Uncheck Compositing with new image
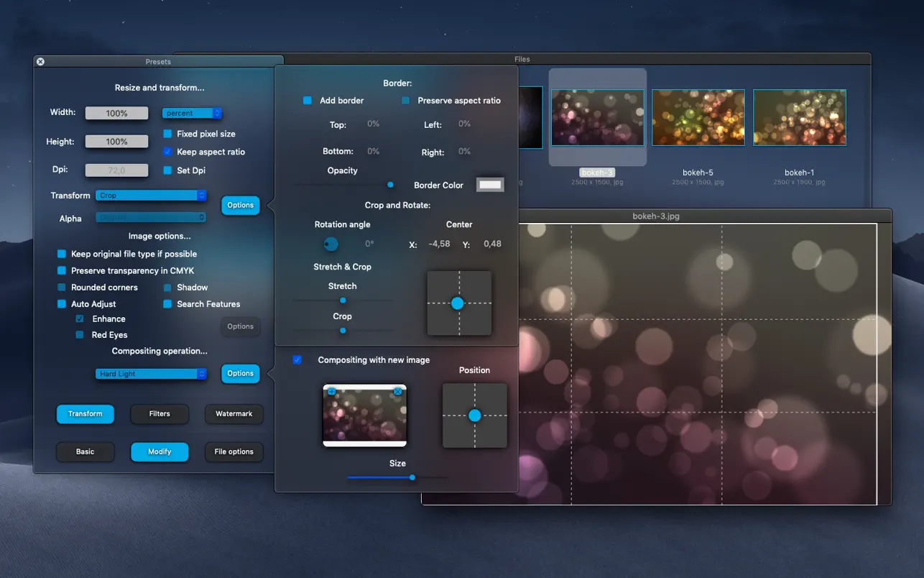924x578 pixels. click(x=297, y=360)
